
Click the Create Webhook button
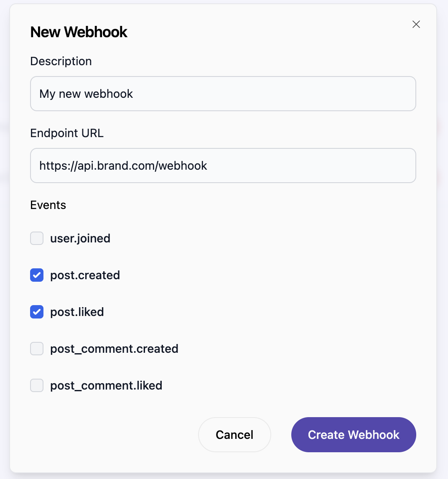pyautogui.click(x=353, y=435)
